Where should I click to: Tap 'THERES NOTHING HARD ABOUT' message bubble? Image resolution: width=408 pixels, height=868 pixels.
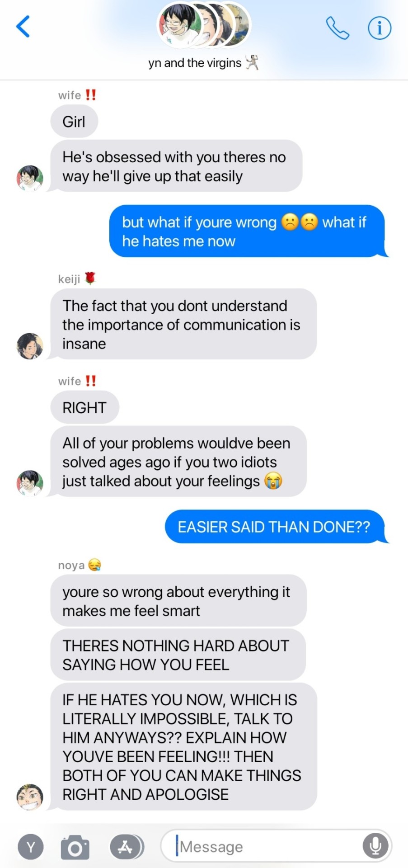tap(178, 655)
